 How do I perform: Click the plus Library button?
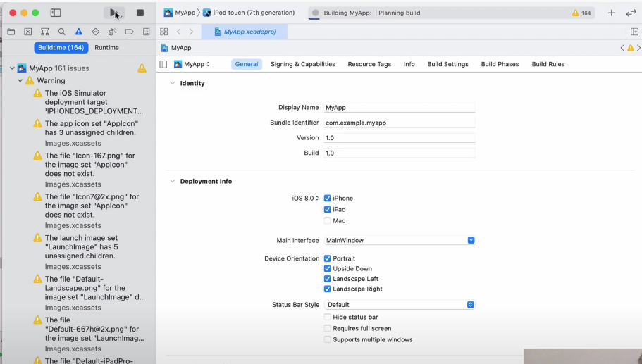coord(611,13)
